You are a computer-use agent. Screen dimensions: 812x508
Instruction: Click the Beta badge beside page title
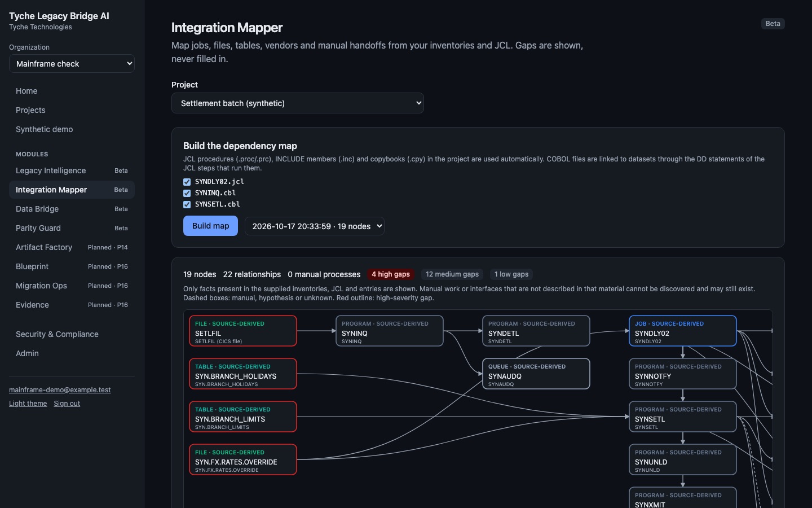coord(773,24)
